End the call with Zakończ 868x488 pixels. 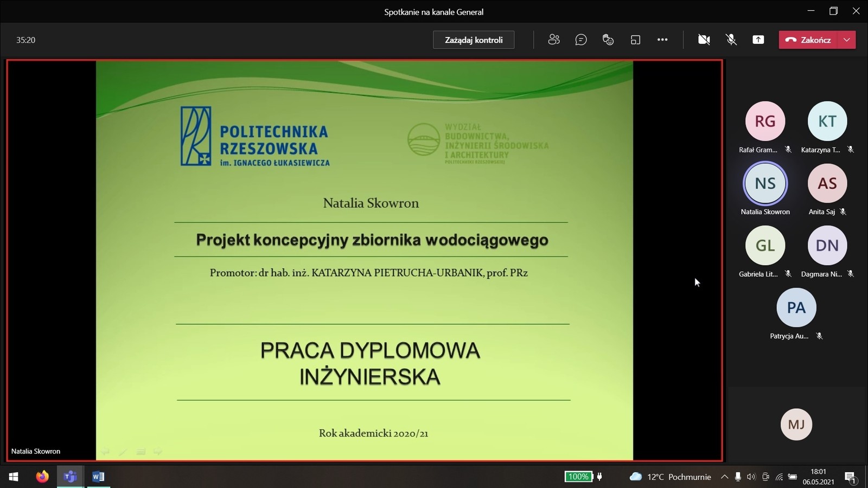coord(808,40)
